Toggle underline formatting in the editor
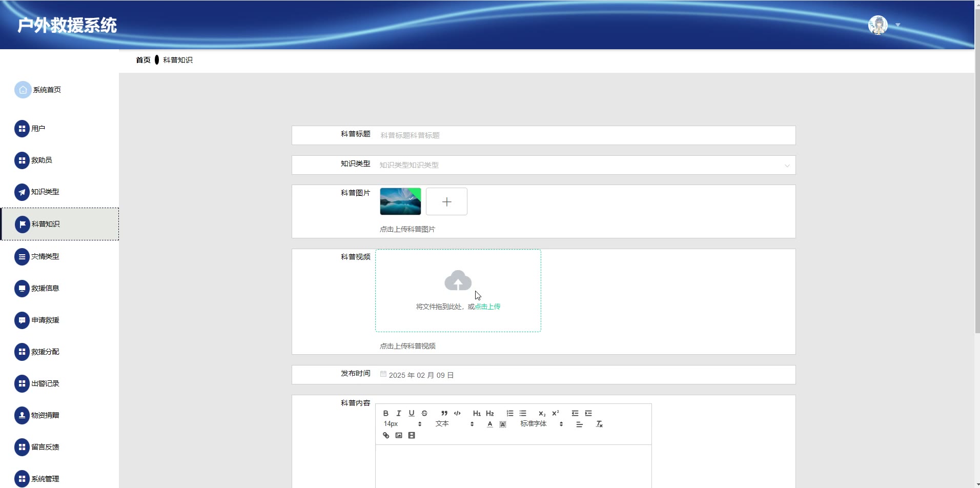The image size is (980, 488). (x=412, y=413)
